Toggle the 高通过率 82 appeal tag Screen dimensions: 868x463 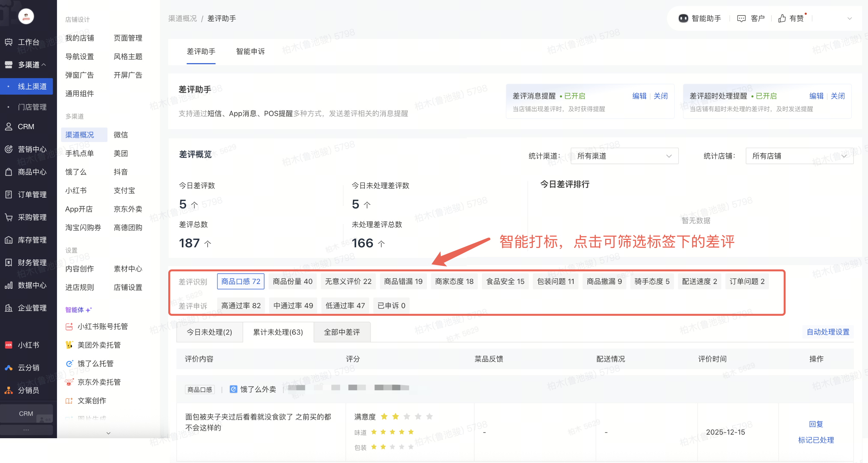point(241,306)
